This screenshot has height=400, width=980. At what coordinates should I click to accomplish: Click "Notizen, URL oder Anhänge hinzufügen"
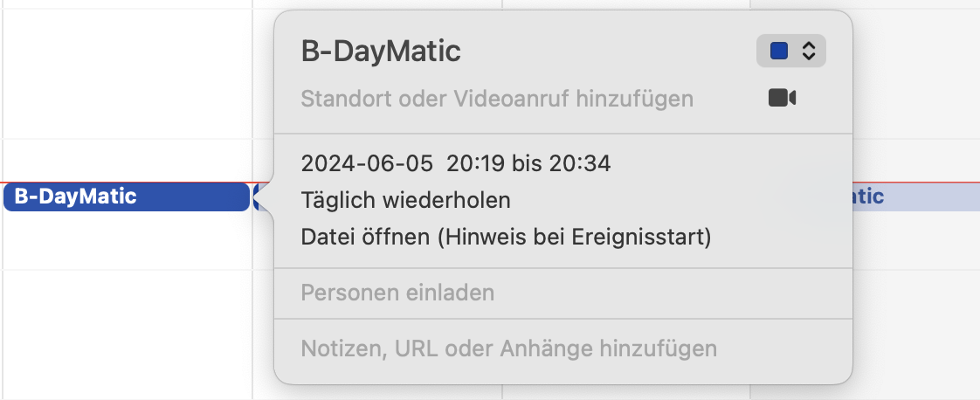[508, 349]
